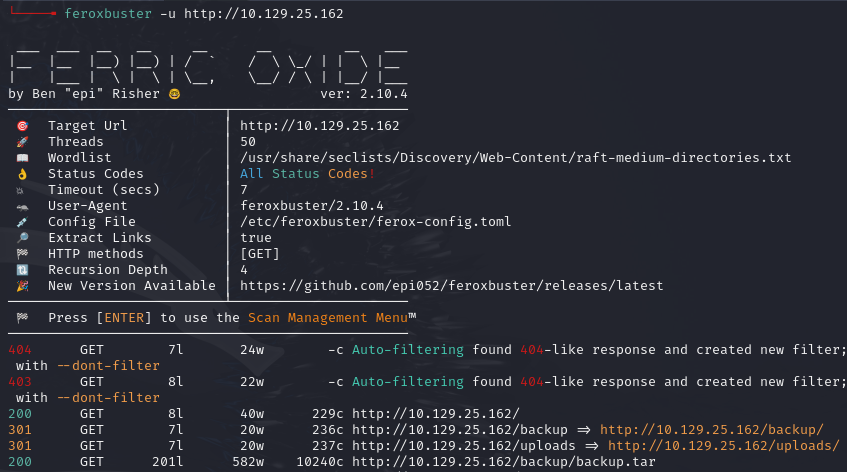Click the first --dont-filter flag text
The height and width of the screenshot is (472, 847).
point(108,366)
